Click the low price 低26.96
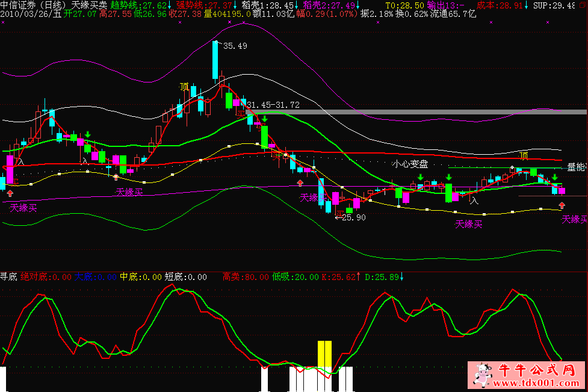Screen dimensions: 588x392 click(x=150, y=14)
